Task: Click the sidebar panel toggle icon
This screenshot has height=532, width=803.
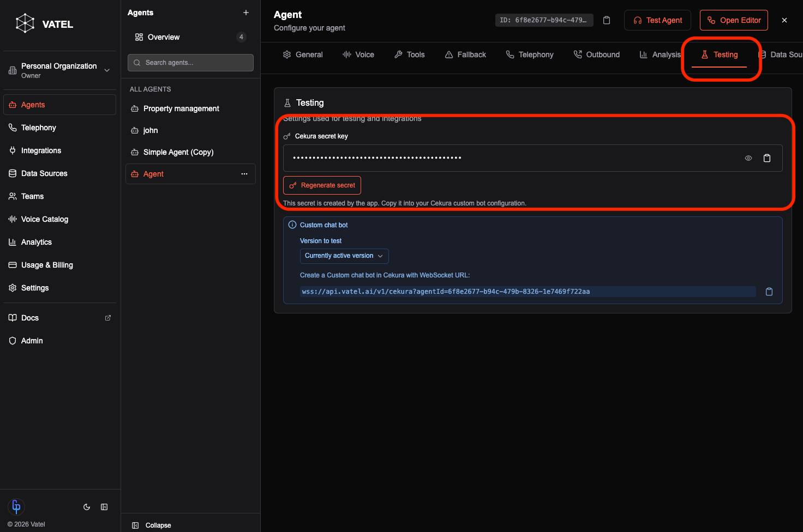Action: [x=104, y=507]
